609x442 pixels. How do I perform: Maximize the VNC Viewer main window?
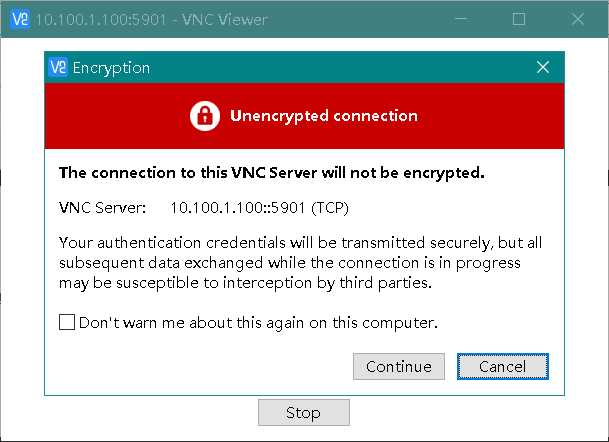click(x=519, y=19)
